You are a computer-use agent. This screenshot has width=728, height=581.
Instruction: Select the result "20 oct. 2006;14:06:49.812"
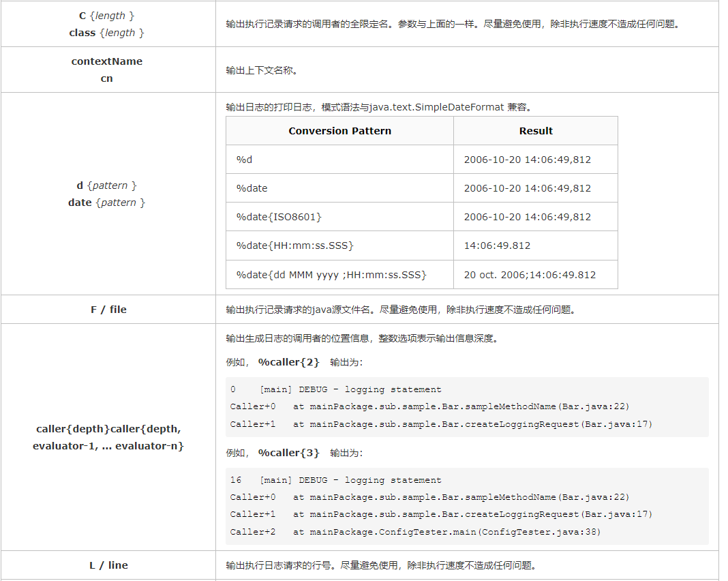point(530,275)
